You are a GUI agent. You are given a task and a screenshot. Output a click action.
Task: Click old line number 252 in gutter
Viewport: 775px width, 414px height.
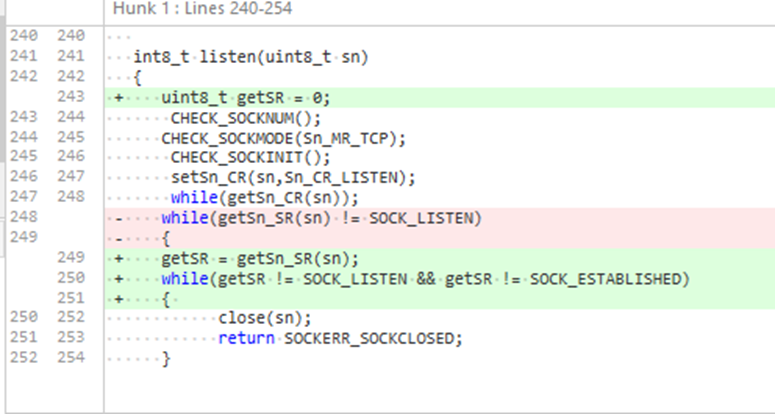pyautogui.click(x=24, y=358)
